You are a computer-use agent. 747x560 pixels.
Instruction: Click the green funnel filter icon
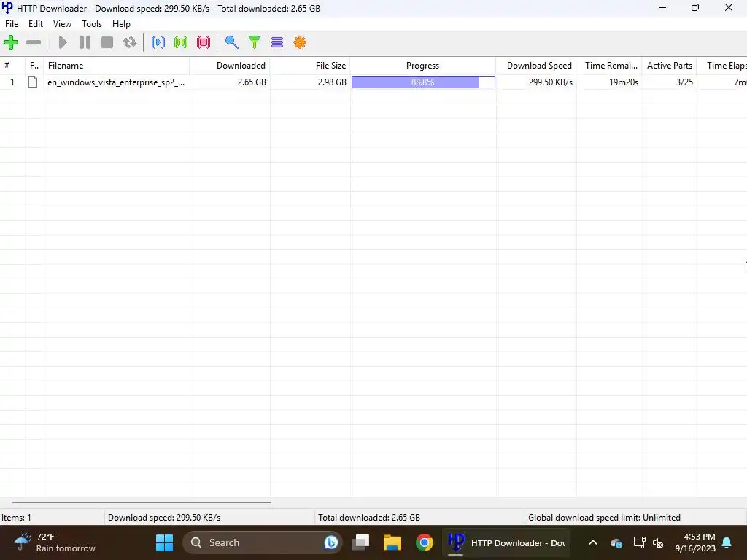coord(255,42)
